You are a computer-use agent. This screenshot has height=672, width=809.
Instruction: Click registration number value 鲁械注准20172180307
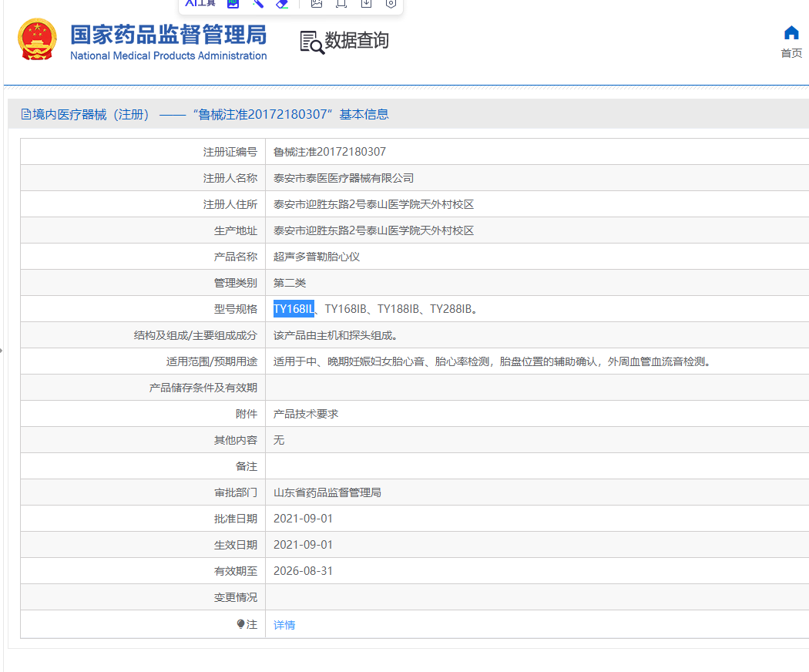[x=330, y=152]
